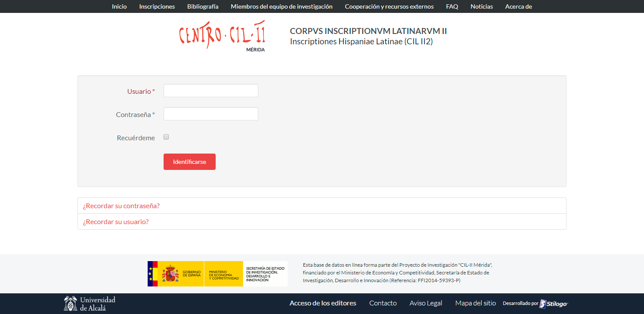Select Cooperación y recursos externos menu
Screen dimensions: 644x314
(389, 6)
